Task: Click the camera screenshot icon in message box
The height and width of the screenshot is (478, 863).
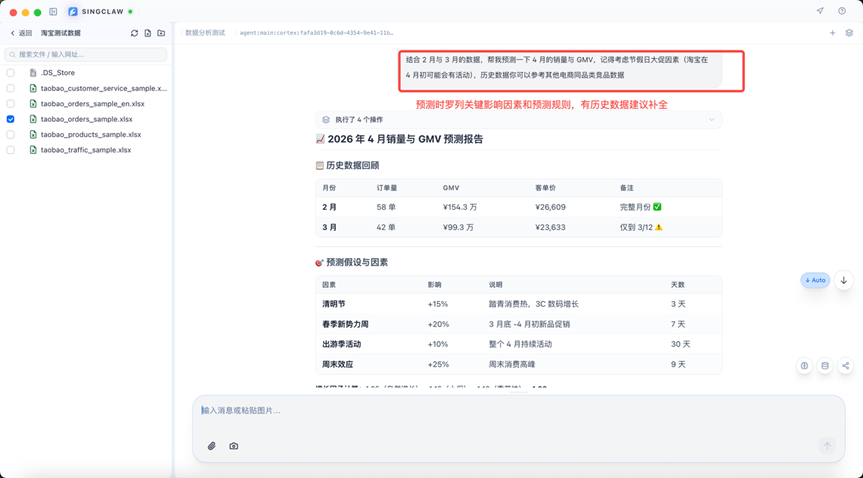Action: [x=234, y=446]
